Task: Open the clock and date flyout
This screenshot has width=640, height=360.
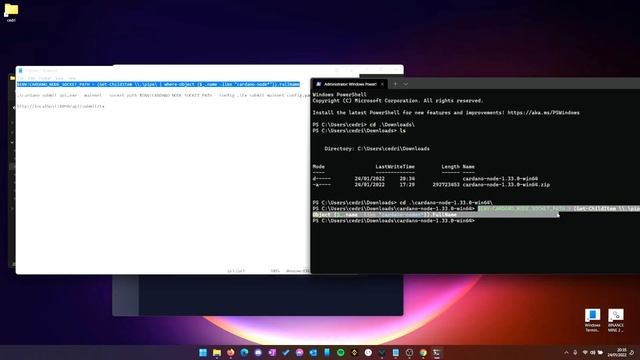Action: (x=617, y=353)
